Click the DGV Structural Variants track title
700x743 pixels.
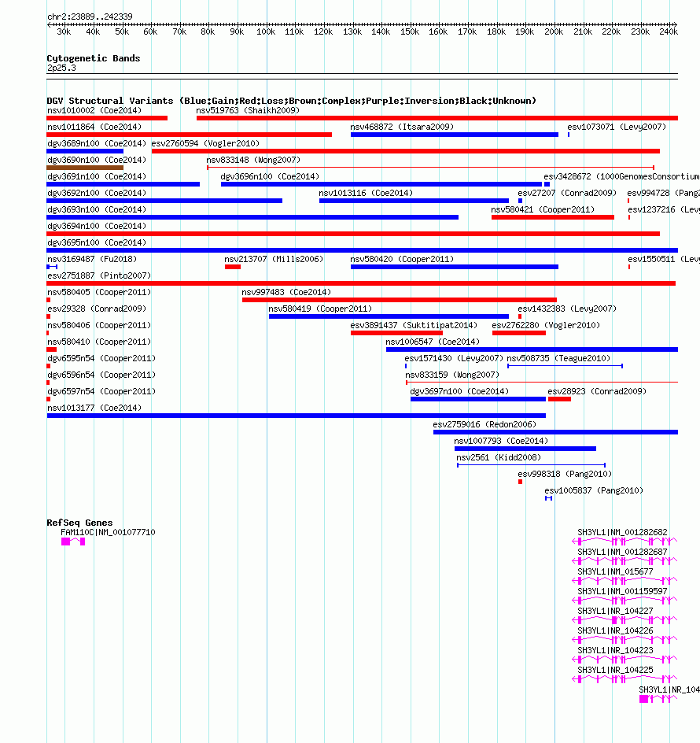click(x=291, y=101)
